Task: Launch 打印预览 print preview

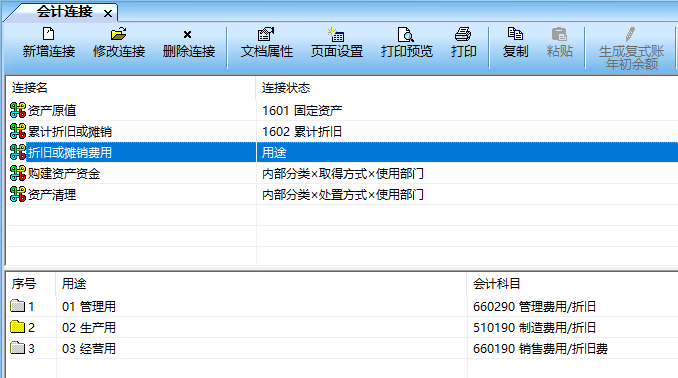Action: (406, 43)
